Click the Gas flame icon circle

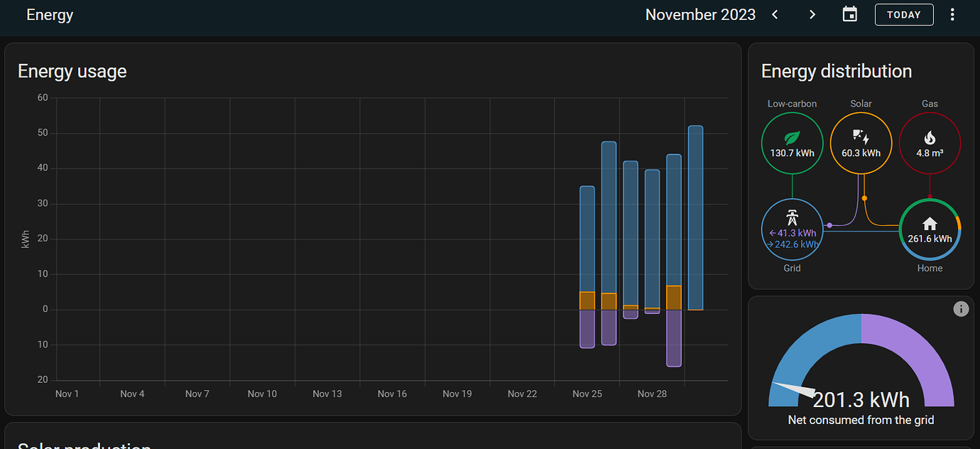[x=930, y=144]
